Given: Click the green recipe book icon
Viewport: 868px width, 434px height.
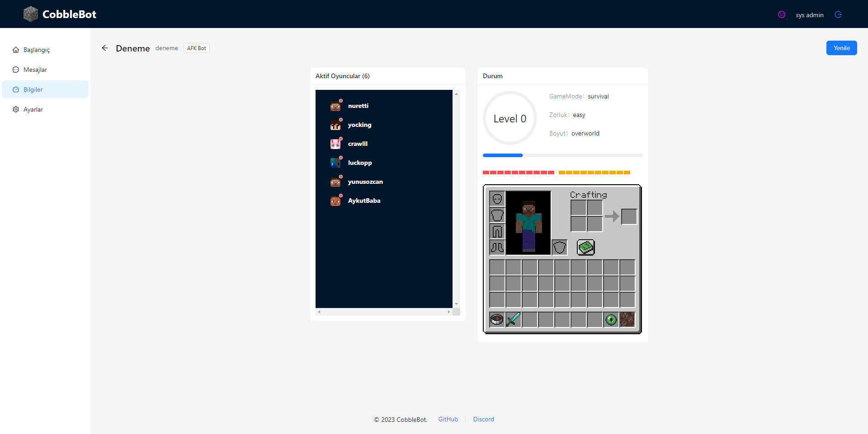Looking at the screenshot, I should 586,247.
